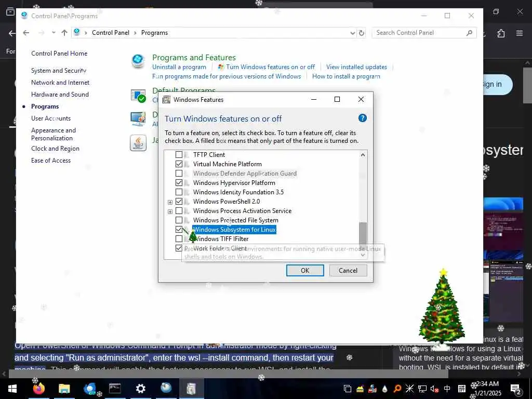The height and width of the screenshot is (399, 532).
Task: Open Firefox from the taskbar
Action: click(x=38, y=389)
